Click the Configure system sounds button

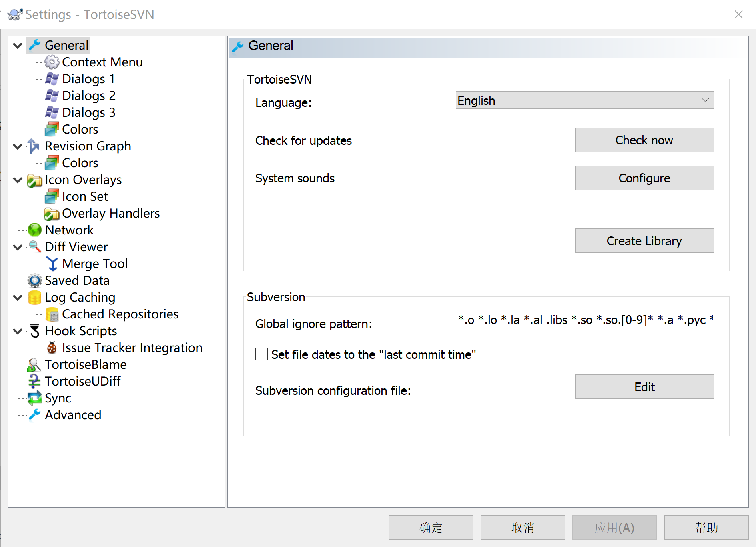point(644,178)
